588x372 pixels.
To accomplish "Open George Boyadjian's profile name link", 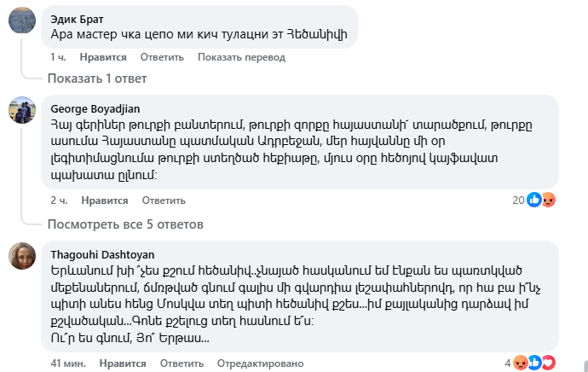I will pyautogui.click(x=95, y=108).
